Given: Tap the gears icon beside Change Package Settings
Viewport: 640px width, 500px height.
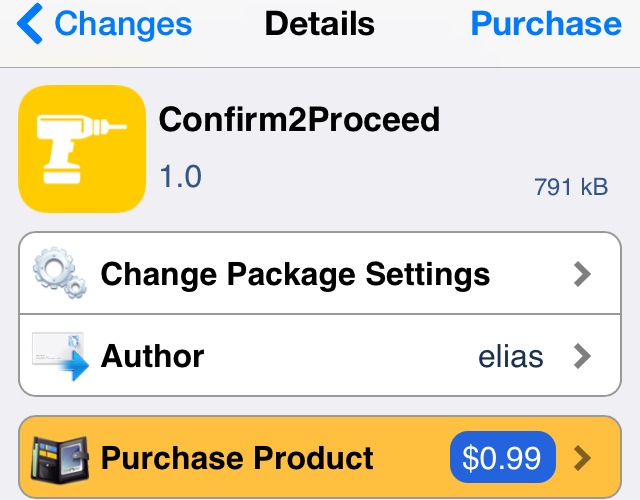Looking at the screenshot, I should [x=60, y=273].
